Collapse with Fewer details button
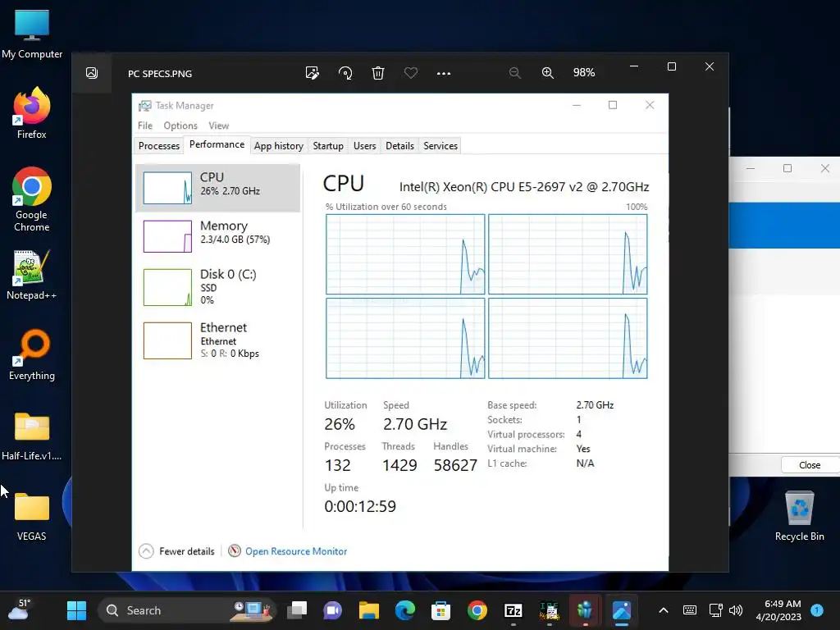 [177, 550]
